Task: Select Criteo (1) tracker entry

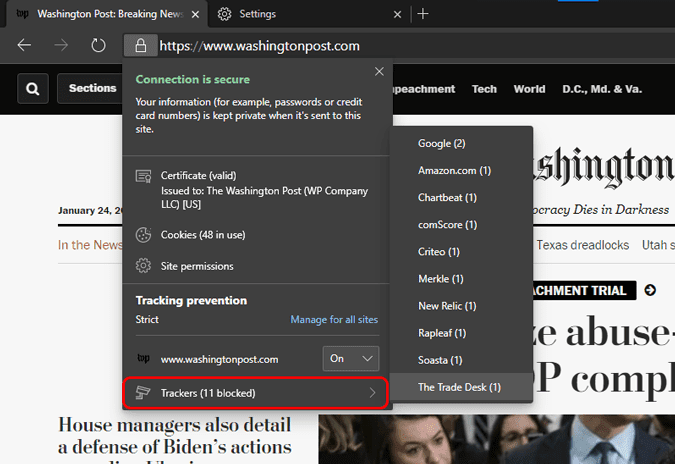Action: click(461, 252)
